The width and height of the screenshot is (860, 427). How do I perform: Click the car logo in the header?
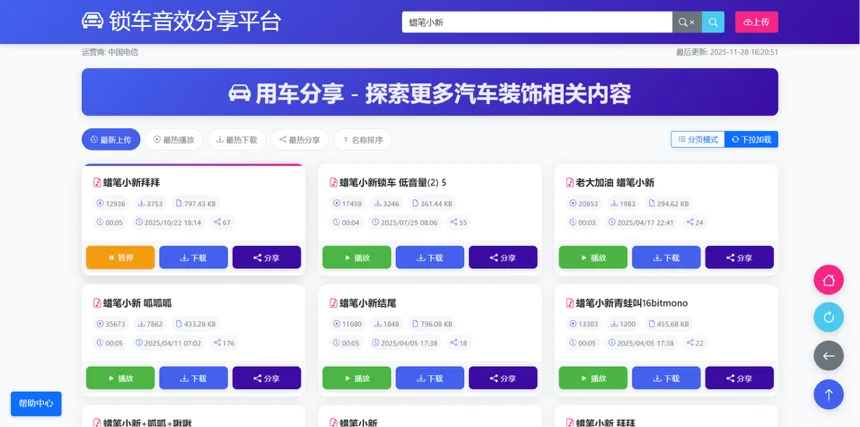pyautogui.click(x=92, y=21)
